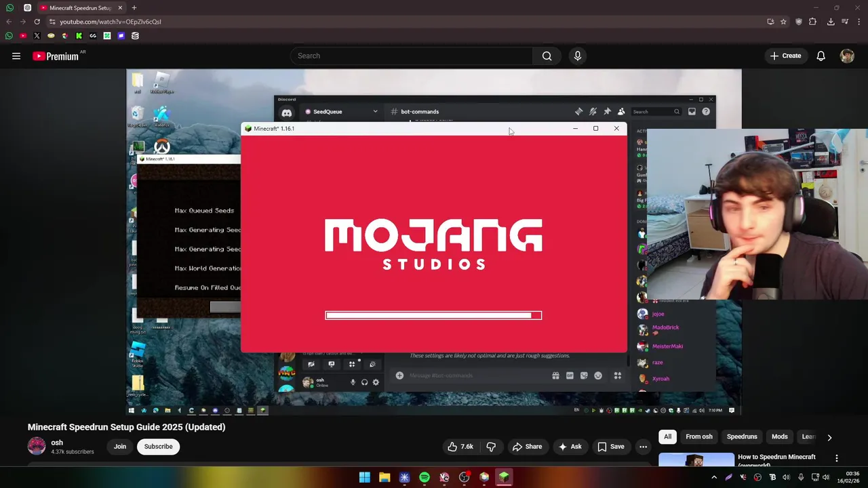
Task: Deafen headphones toggle in Discord user panel
Action: tap(364, 382)
